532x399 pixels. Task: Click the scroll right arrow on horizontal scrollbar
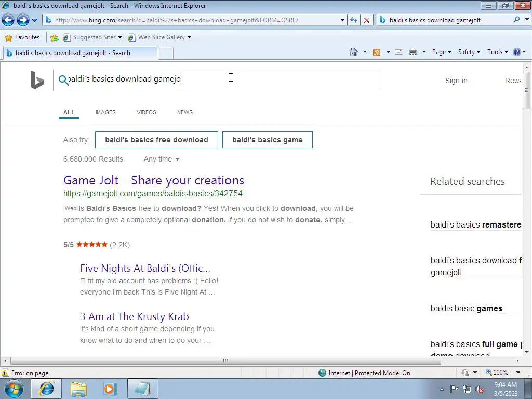[x=518, y=361]
